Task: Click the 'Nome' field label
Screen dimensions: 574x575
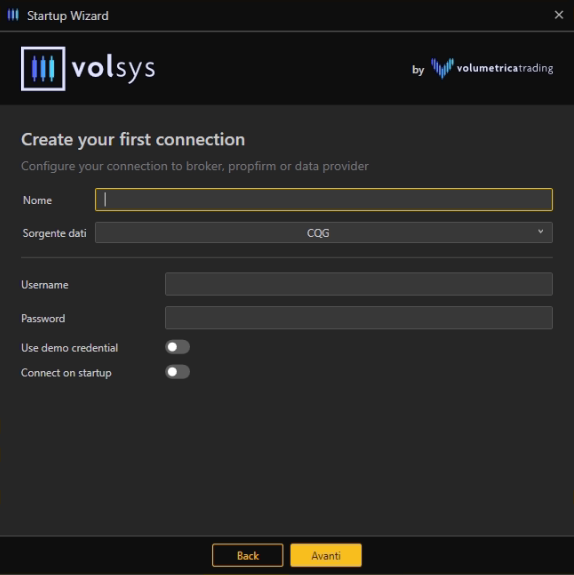Action: 37,200
